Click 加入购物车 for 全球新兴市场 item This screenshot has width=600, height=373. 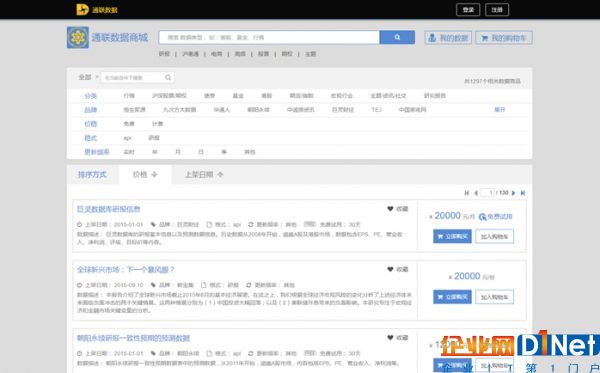pos(494,297)
